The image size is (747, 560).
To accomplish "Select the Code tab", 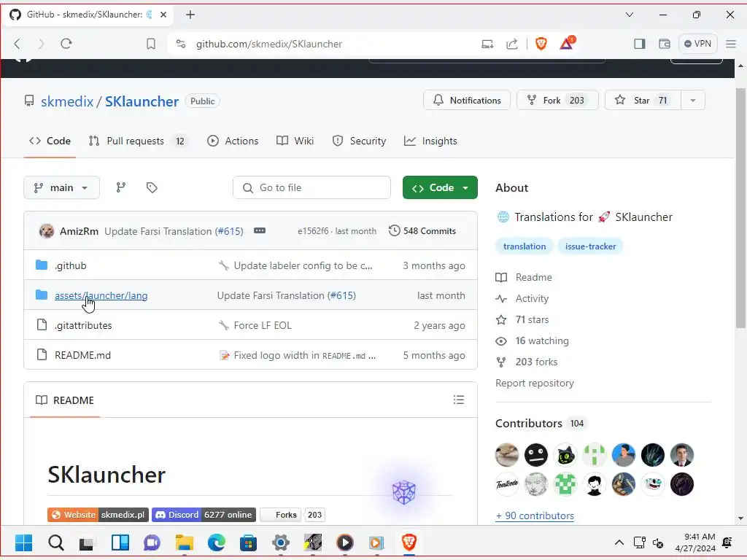I will [50, 141].
